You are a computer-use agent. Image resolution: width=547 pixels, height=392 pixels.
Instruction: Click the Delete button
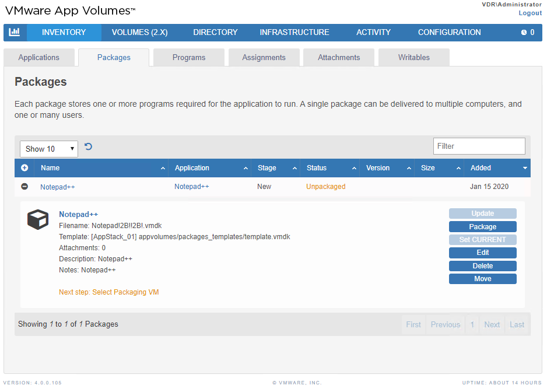pos(482,265)
